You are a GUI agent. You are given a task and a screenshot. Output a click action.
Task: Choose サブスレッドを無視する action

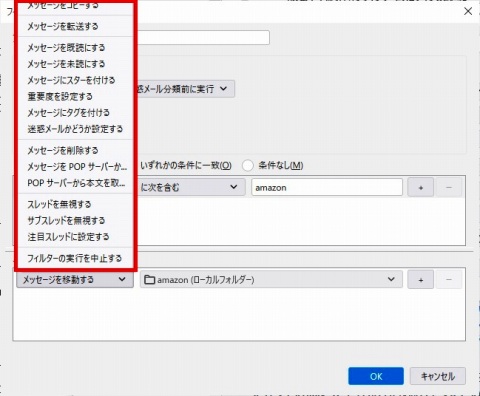(75, 221)
